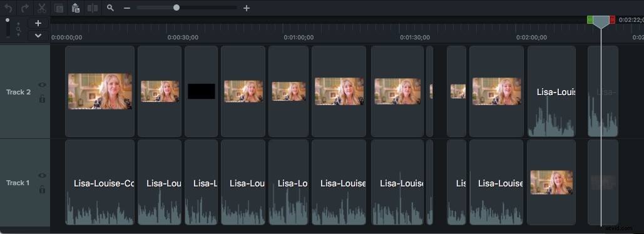Select Track 1 clip showing video thumbnail
The width and height of the screenshot is (644, 234).
coord(551,182)
